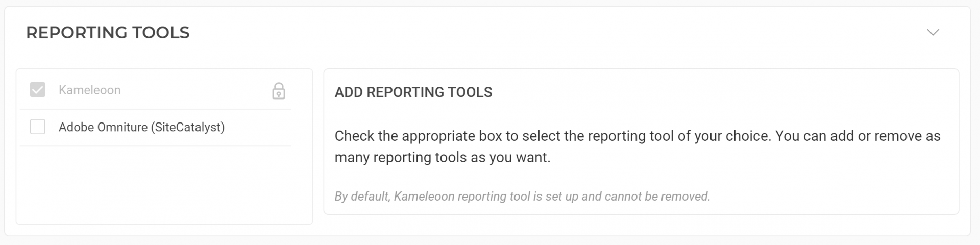
Task: Click the 'many reporting tools as you want' line
Action: pos(443,157)
